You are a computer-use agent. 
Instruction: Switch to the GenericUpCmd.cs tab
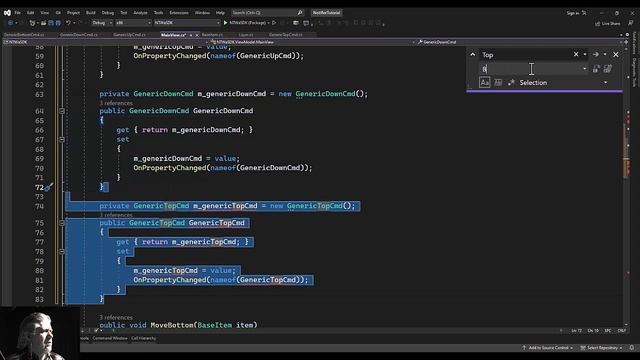[x=129, y=35]
